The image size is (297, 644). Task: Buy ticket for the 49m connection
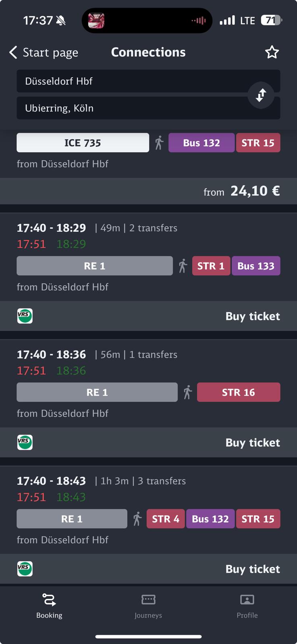pos(252,316)
